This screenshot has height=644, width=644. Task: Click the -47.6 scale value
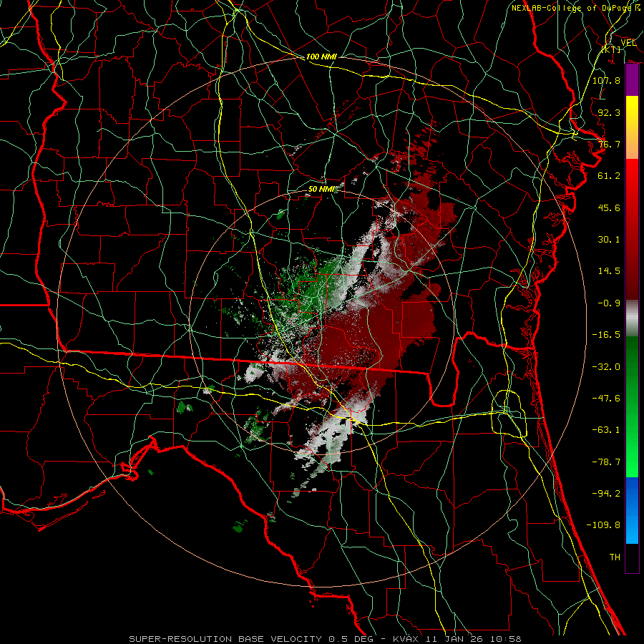click(606, 399)
